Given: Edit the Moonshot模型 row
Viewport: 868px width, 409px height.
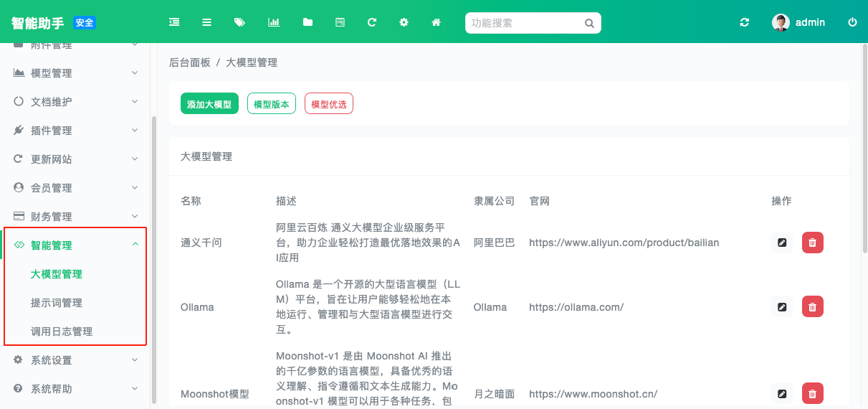Looking at the screenshot, I should point(782,393).
